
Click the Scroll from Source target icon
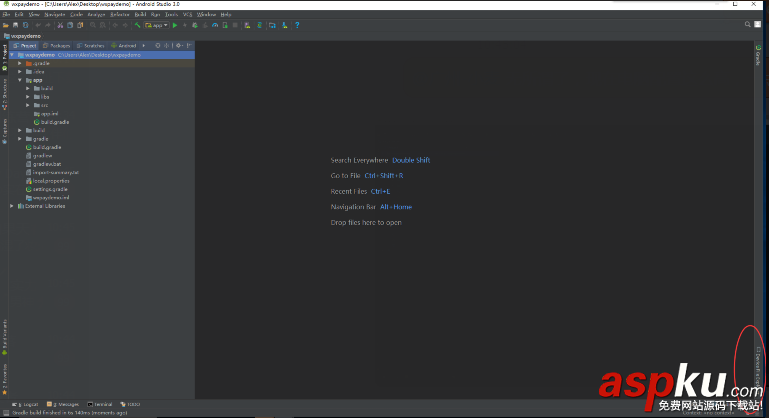tap(158, 46)
